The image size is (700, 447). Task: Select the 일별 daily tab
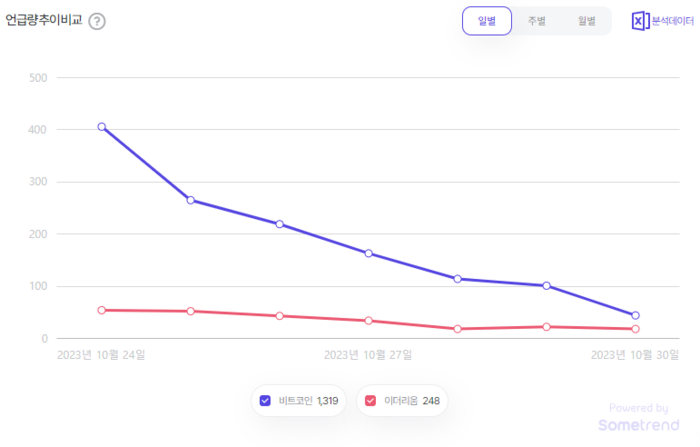tap(487, 21)
